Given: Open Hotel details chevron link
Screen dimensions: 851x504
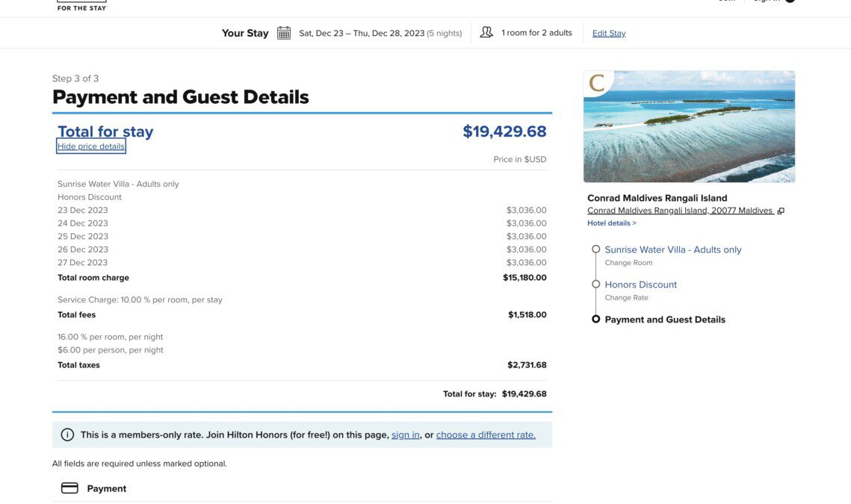Looking at the screenshot, I should pyautogui.click(x=611, y=223).
